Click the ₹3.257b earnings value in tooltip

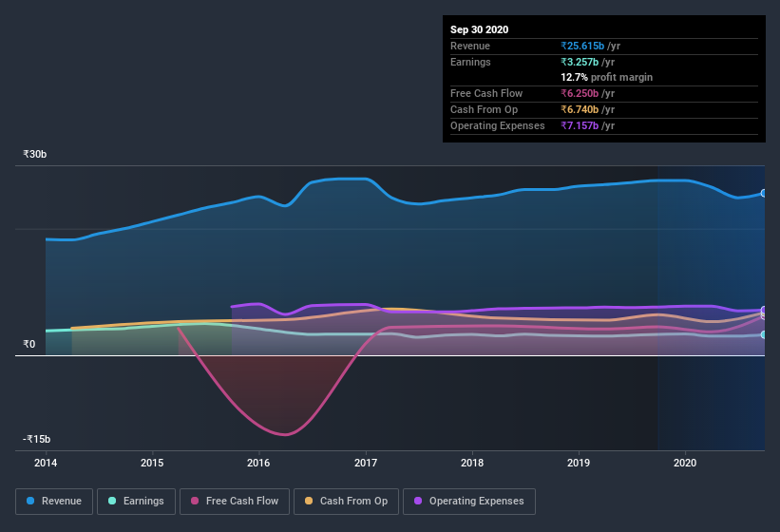point(580,62)
